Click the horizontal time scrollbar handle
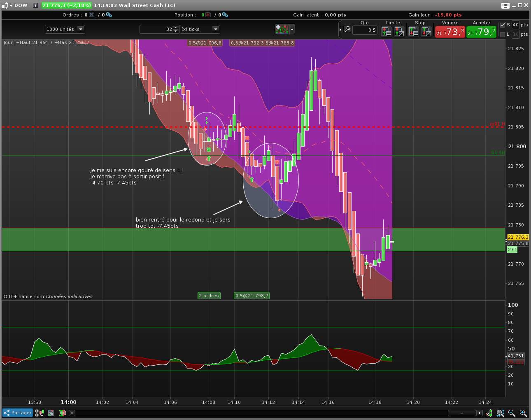 click(461, 413)
